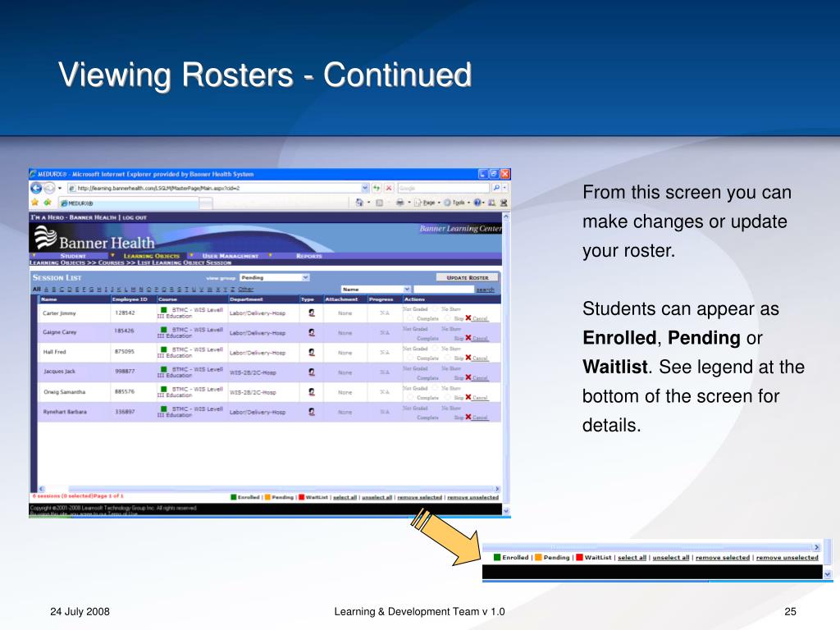Viewport: 840px width, 630px height.
Task: Click the Other filter in alphabet row
Action: [x=246, y=290]
